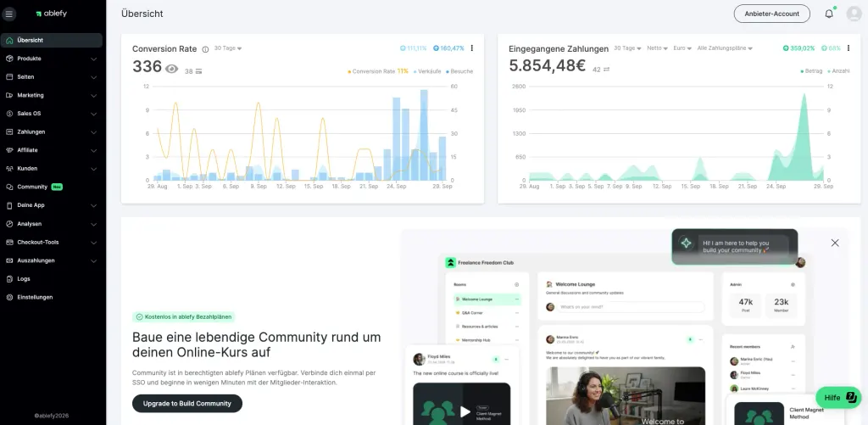This screenshot has width=868, height=425.
Task: Expand Auszahlungen submenu chevron
Action: [93, 260]
